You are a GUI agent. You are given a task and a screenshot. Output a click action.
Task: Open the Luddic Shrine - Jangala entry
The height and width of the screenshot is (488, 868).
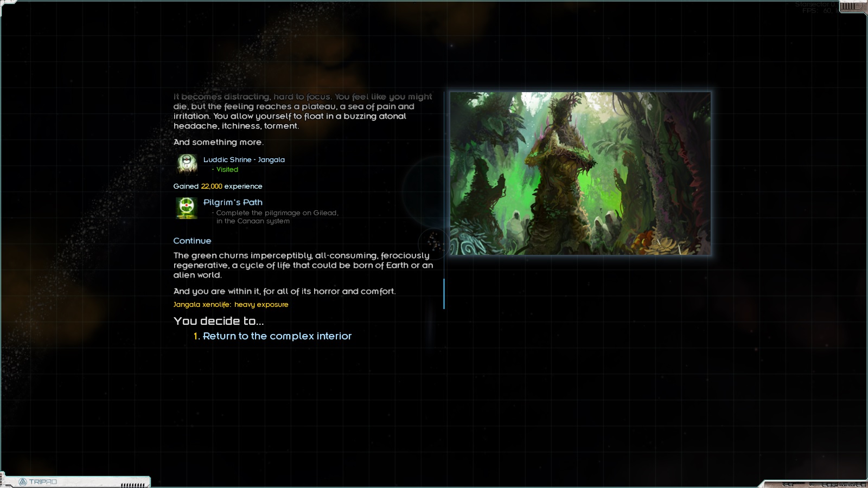[244, 160]
